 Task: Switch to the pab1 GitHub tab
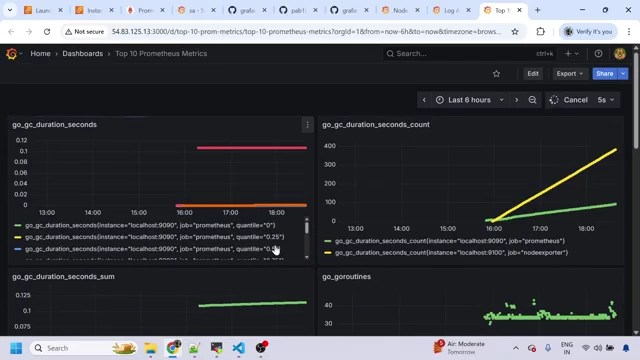(298, 11)
